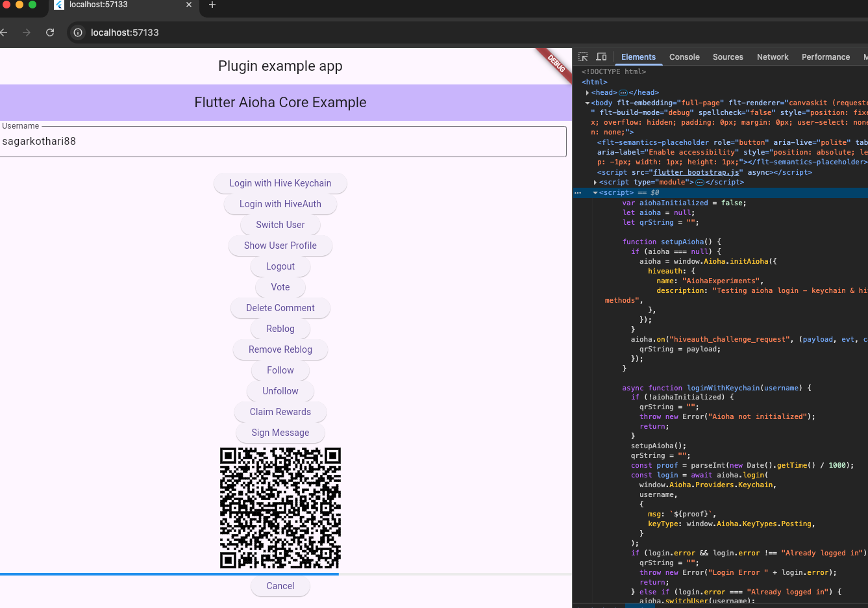This screenshot has height=608, width=868.
Task: Switch to the Console tab
Action: coord(684,57)
